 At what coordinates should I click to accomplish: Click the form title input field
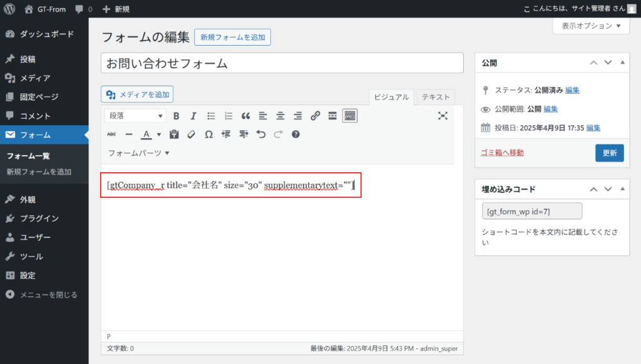tap(282, 63)
